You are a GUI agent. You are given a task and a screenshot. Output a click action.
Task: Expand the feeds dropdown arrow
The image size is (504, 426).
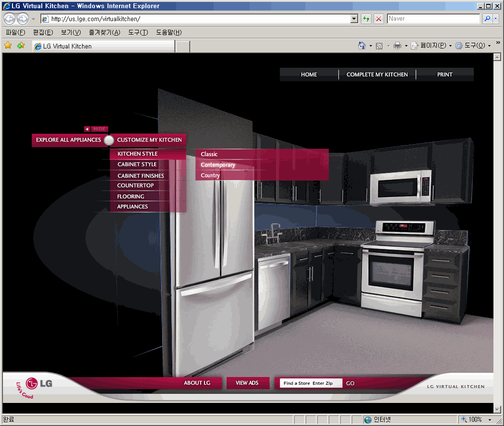(x=388, y=46)
